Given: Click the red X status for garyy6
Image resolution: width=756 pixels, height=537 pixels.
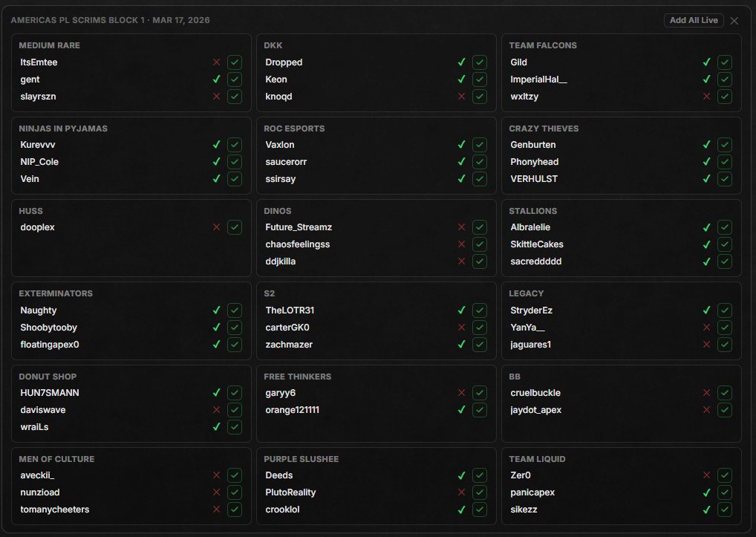Looking at the screenshot, I should 461,393.
